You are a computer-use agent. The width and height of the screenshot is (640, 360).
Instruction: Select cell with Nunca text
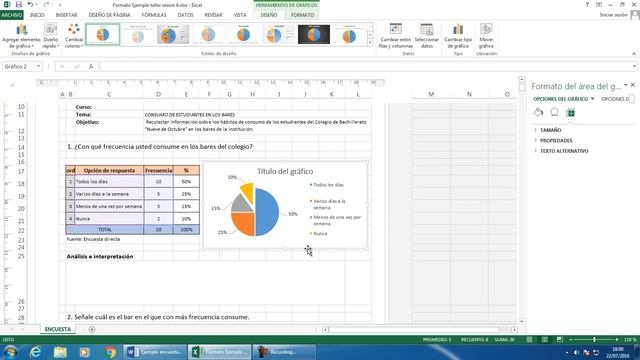109,219
